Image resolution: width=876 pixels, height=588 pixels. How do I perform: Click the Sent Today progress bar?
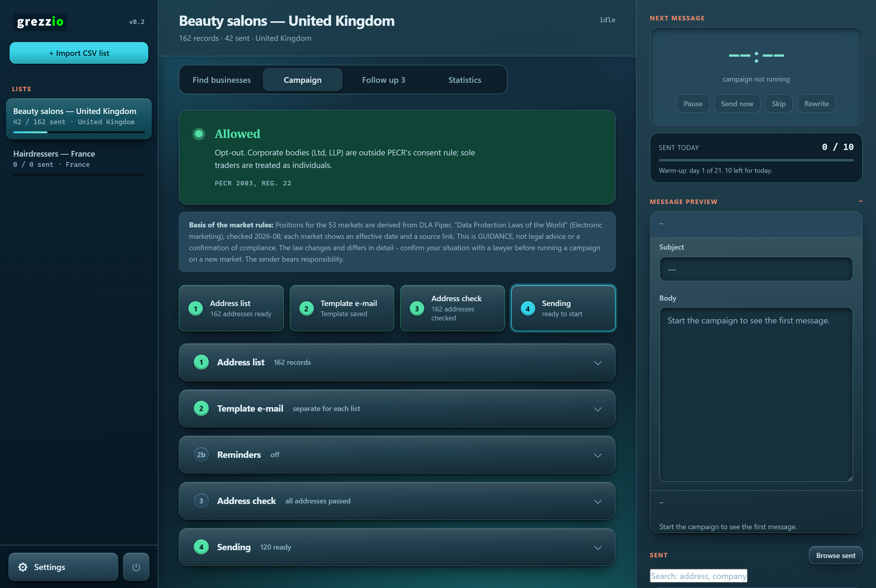click(x=756, y=160)
